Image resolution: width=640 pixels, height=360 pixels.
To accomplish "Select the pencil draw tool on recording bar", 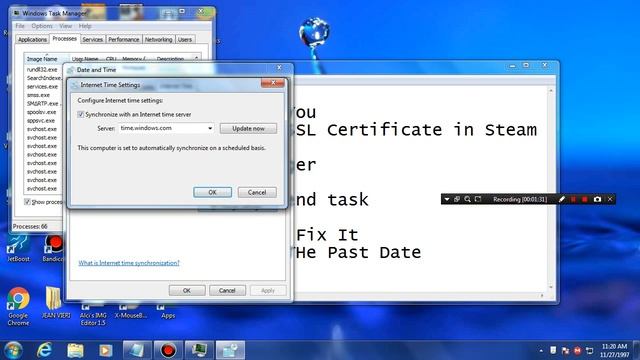I will tap(562, 199).
